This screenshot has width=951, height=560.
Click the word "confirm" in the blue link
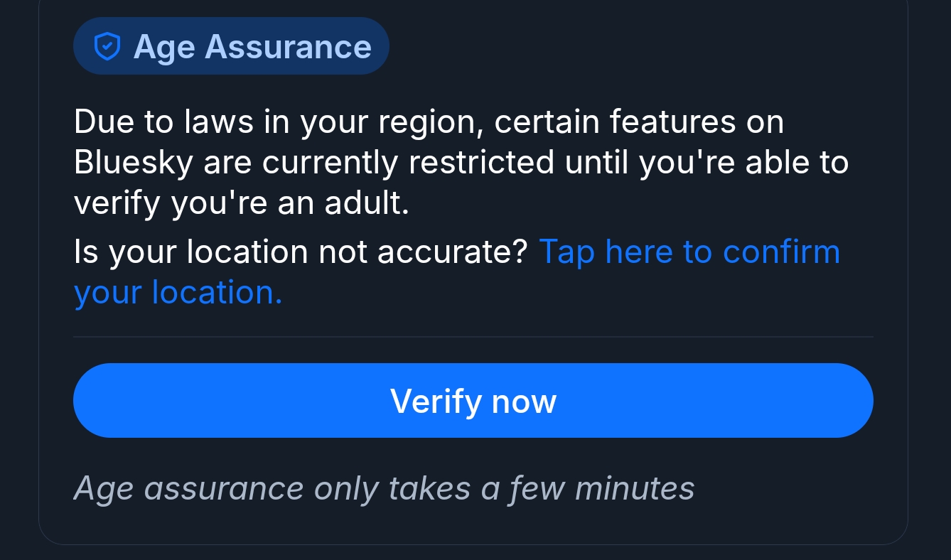click(x=781, y=252)
